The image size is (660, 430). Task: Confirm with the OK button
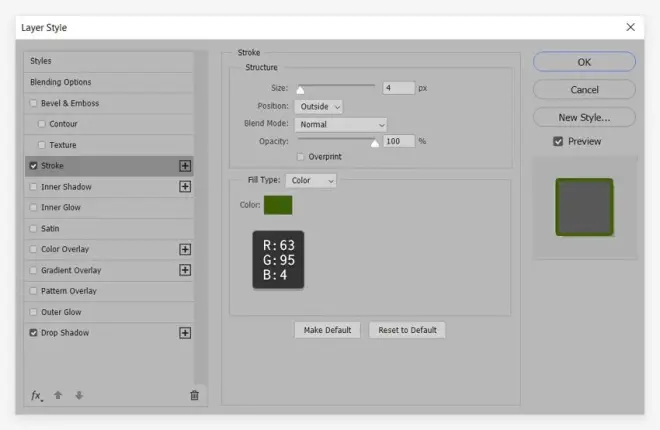[584, 62]
